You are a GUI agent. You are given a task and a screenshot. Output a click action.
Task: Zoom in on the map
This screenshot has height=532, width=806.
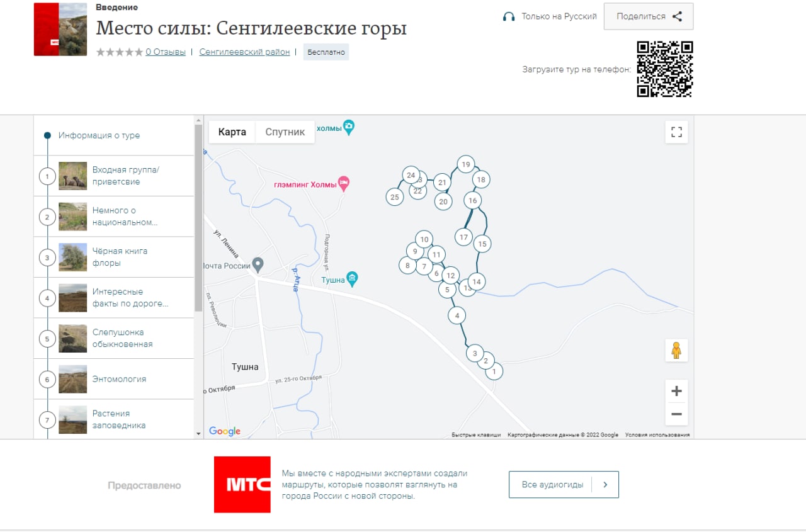(x=676, y=392)
